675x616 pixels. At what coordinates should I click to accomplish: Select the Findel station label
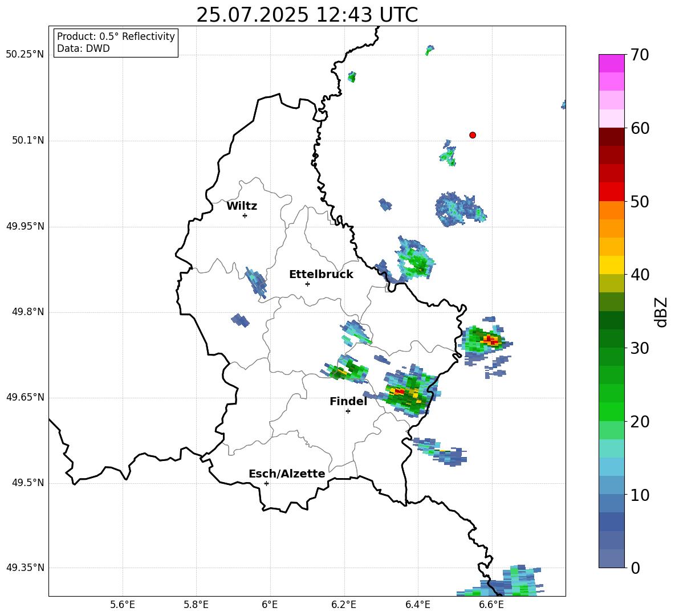pyautogui.click(x=348, y=401)
